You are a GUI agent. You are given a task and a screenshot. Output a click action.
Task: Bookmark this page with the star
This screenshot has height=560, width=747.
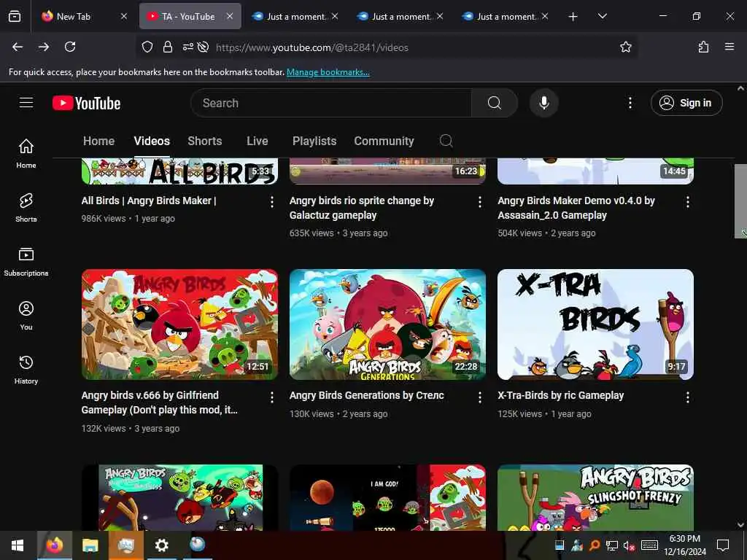click(x=625, y=47)
